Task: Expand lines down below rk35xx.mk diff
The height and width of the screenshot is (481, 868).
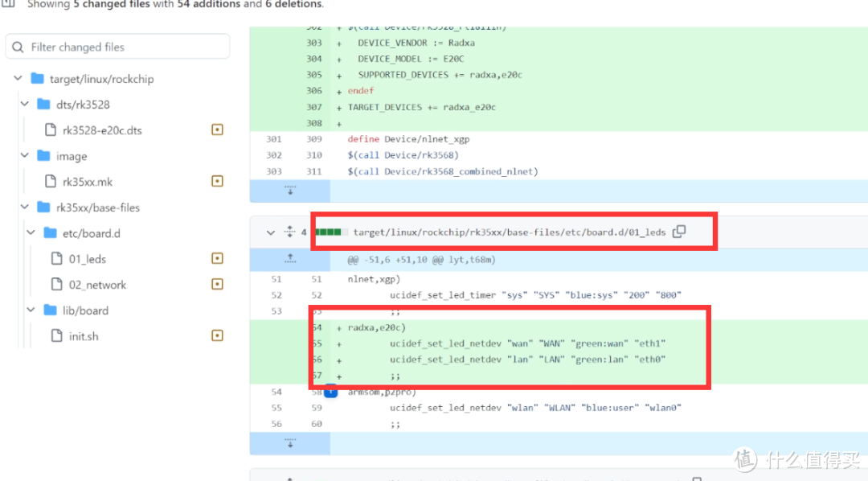Action: point(290,191)
